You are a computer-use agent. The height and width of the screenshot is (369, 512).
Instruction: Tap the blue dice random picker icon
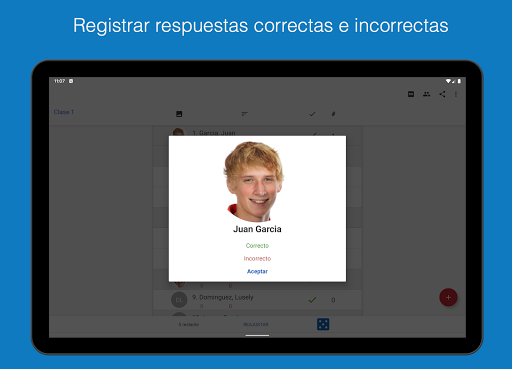coord(323,324)
